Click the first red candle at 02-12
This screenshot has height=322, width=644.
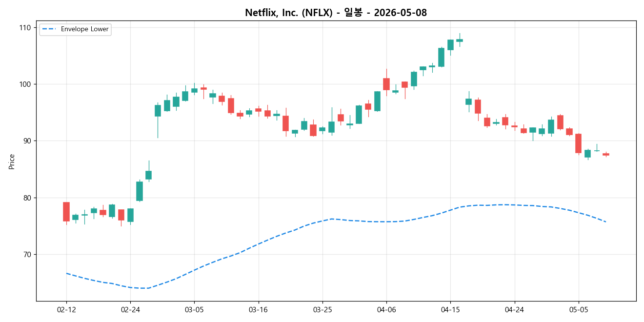(x=66, y=212)
